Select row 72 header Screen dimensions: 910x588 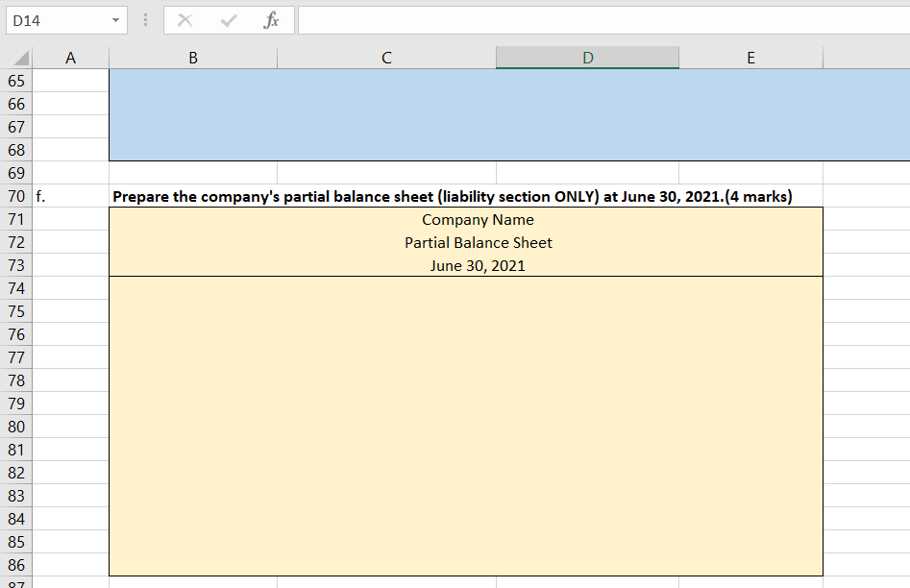(16, 242)
